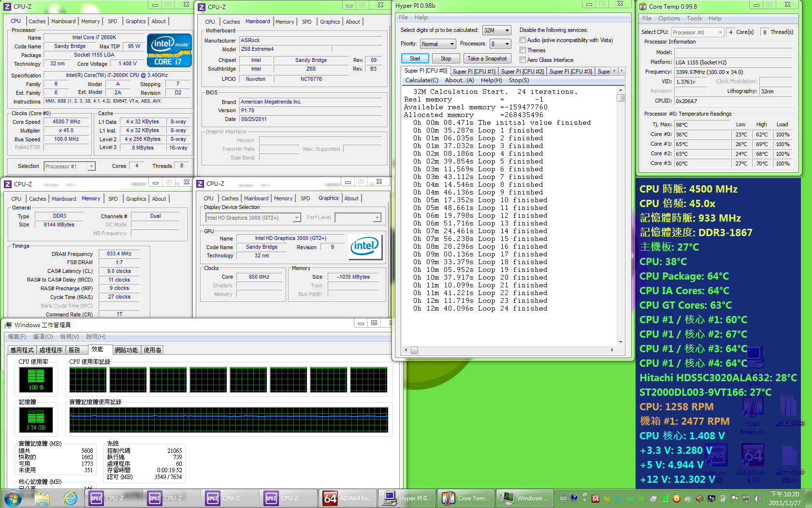The image size is (812, 508).
Task: Click the taskbar clock showing 10:20
Action: [785, 498]
